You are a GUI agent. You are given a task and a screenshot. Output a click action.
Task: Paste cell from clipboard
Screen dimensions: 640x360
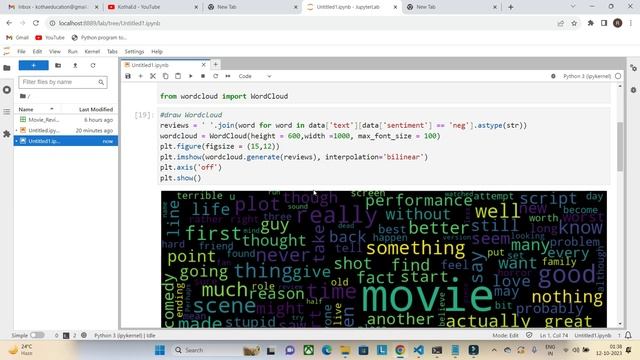click(178, 76)
